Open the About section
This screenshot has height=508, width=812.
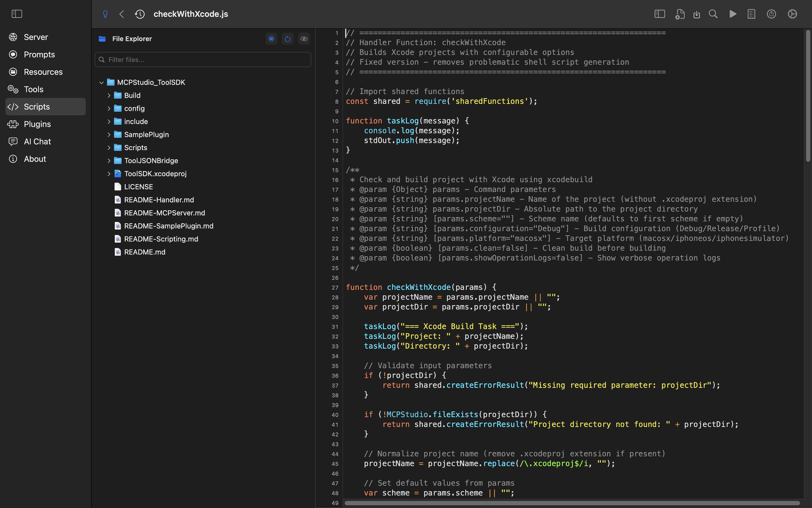click(x=46, y=159)
